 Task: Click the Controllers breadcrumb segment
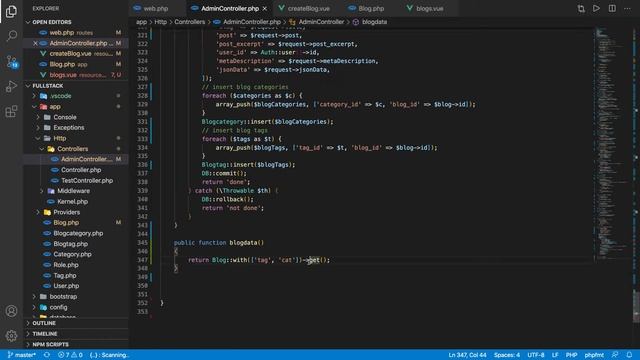pos(189,22)
